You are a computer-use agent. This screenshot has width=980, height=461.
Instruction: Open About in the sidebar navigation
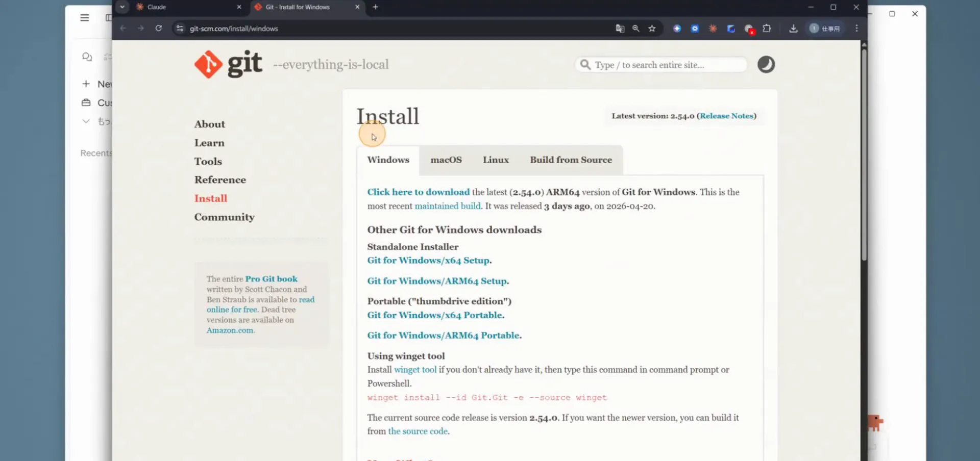point(209,124)
